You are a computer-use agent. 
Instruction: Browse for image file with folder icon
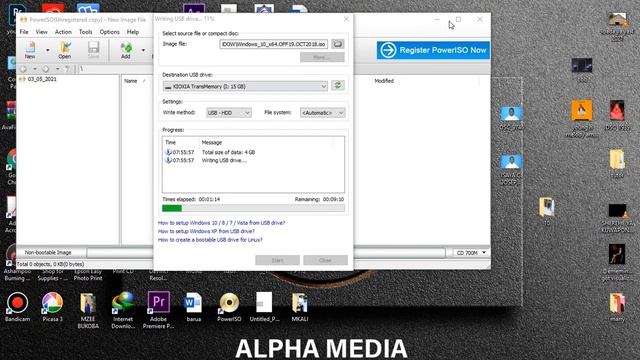click(x=338, y=44)
